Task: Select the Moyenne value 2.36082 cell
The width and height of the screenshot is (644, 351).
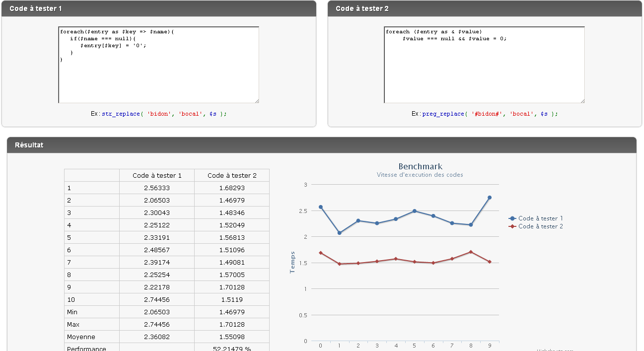Action: click(x=157, y=337)
